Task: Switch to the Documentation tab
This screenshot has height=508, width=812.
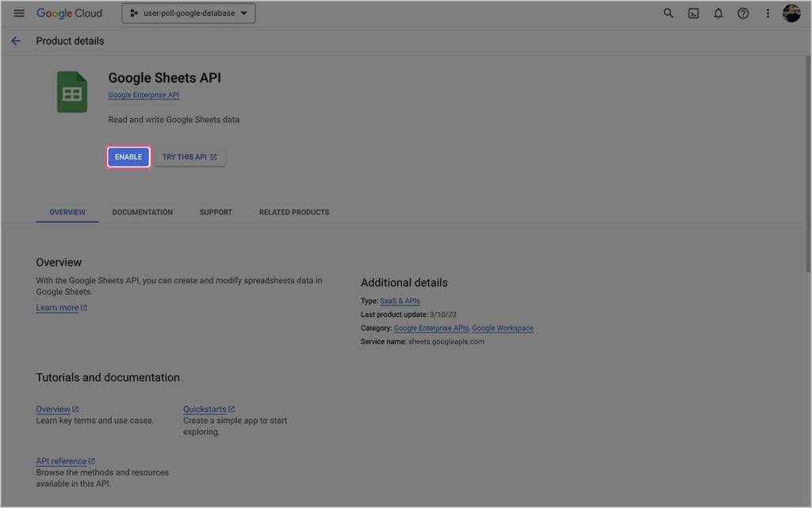Action: [143, 212]
